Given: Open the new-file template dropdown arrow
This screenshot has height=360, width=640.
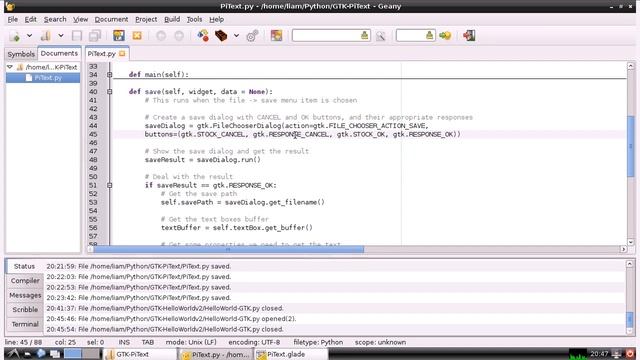Looking at the screenshot, I should (29, 36).
